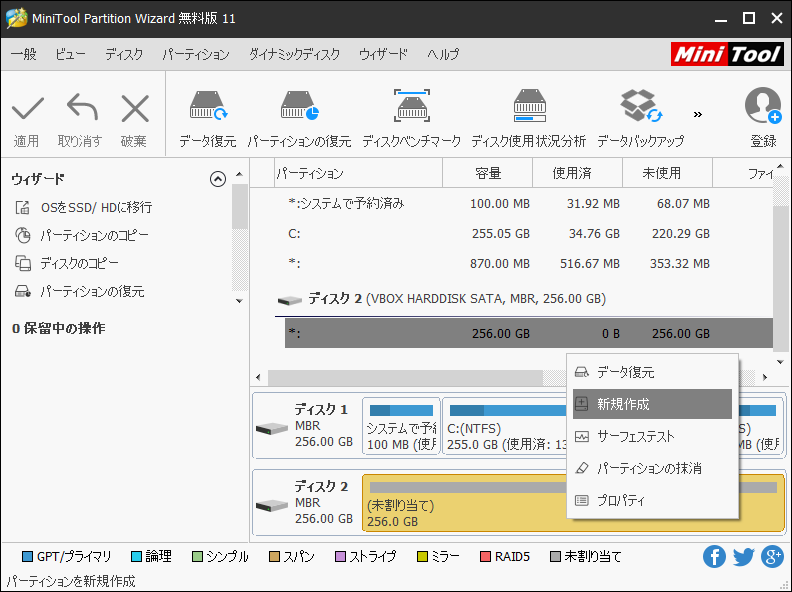Click the RAID5 red legend swatch
792x592 pixels.
[485, 557]
